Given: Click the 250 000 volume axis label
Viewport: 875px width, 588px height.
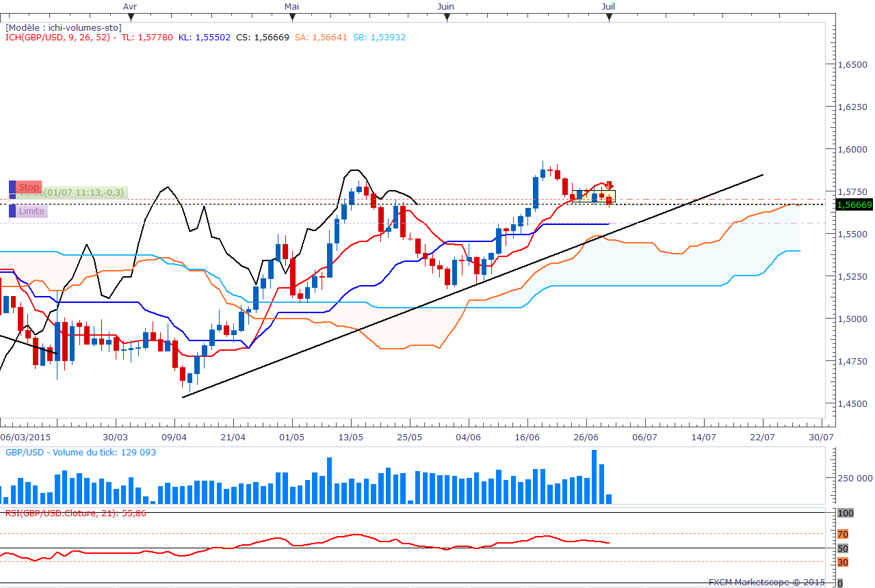Looking at the screenshot, I should tap(856, 479).
